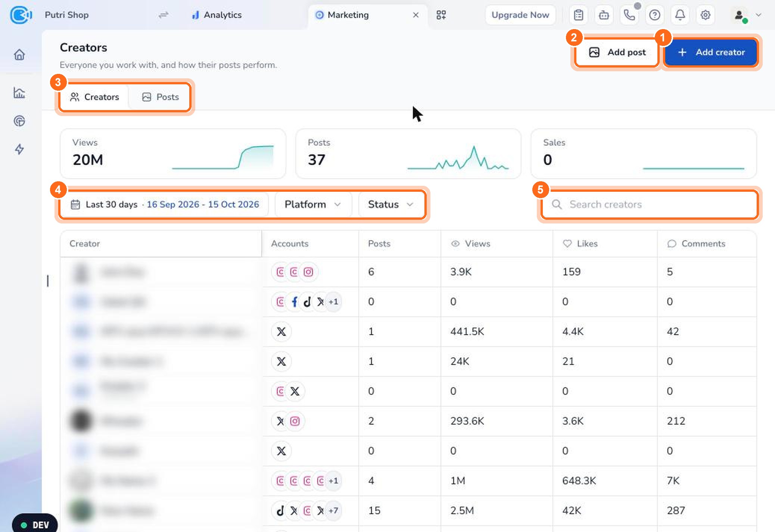Viewport: 775px width, 532px height.
Task: Open the Last 30 days date range picker
Action: [165, 204]
